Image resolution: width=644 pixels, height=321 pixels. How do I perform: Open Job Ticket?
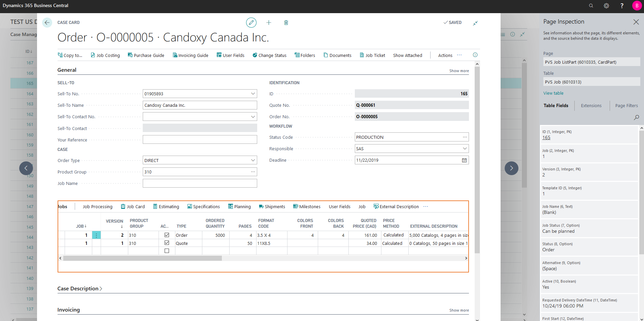point(372,55)
